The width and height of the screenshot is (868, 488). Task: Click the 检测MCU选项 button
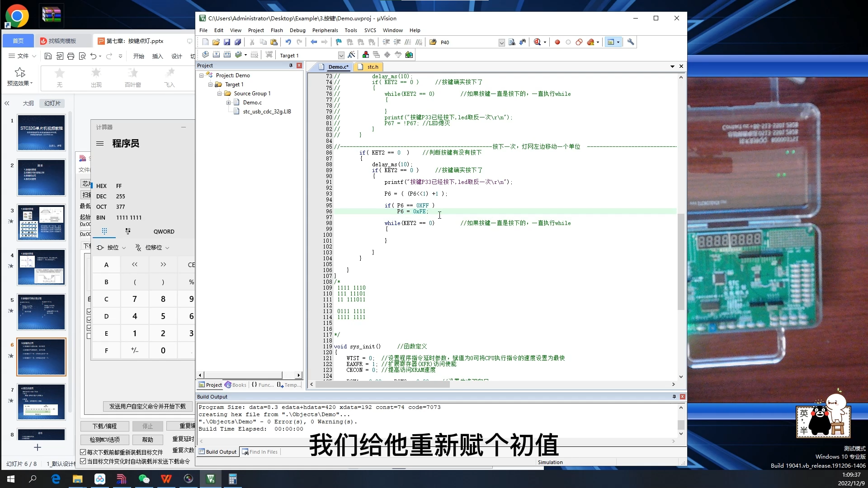click(104, 439)
